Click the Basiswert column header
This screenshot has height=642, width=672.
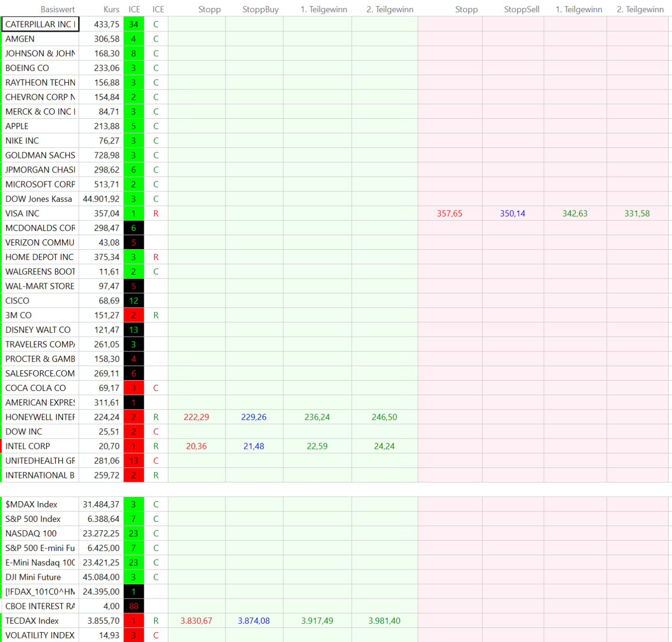point(58,9)
